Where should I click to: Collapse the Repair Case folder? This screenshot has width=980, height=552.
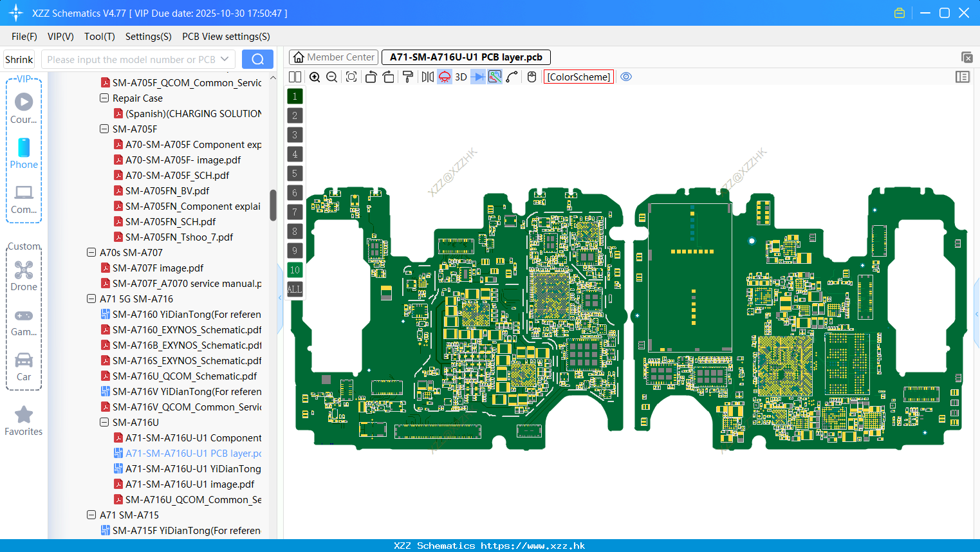point(104,98)
